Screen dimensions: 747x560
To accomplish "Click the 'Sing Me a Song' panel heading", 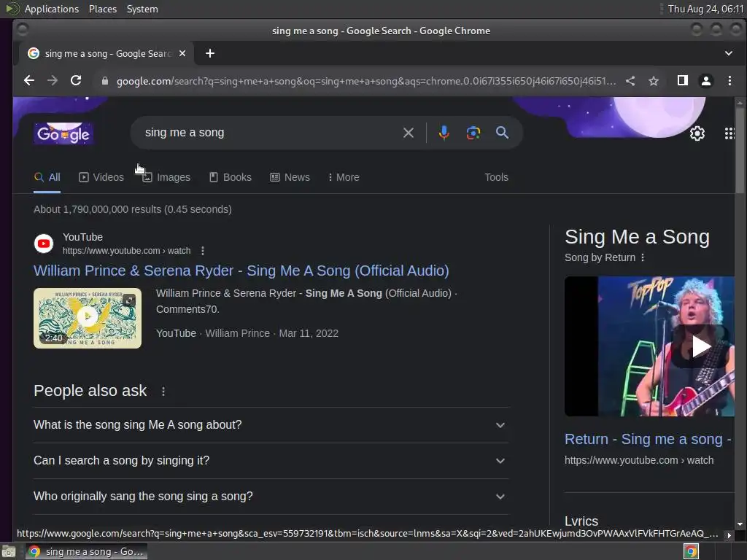I will 637,237.
